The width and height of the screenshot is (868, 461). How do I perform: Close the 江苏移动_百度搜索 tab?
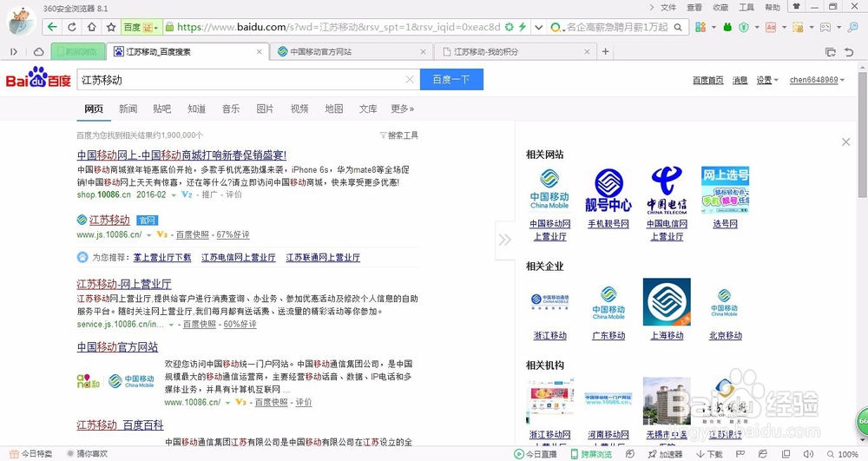259,52
